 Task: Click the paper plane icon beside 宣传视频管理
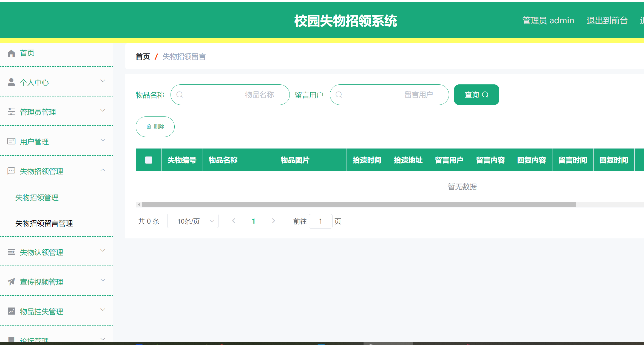click(11, 282)
